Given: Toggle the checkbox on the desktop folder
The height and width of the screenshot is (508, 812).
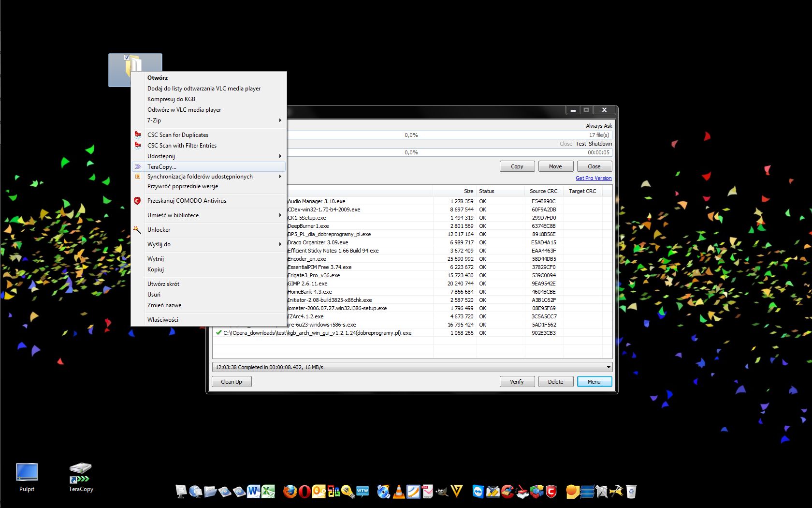Looking at the screenshot, I should 127,57.
